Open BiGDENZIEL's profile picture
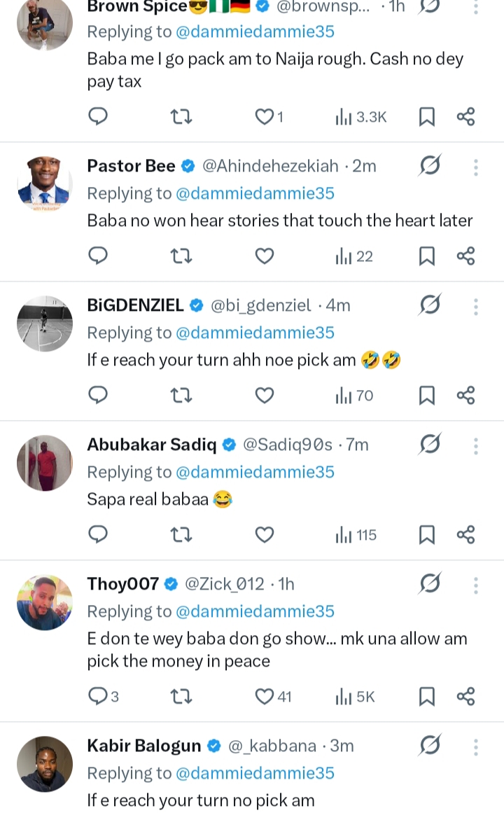The width and height of the screenshot is (504, 813). pyautogui.click(x=45, y=324)
